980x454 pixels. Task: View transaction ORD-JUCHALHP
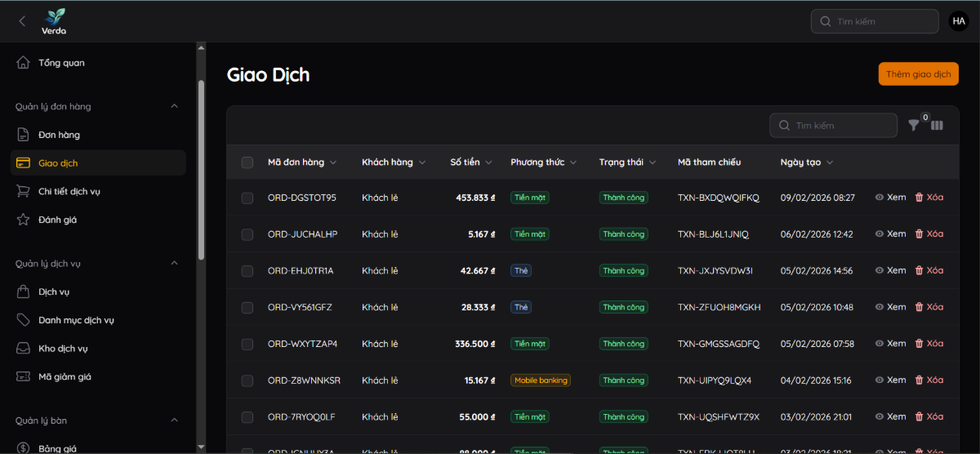(x=890, y=234)
